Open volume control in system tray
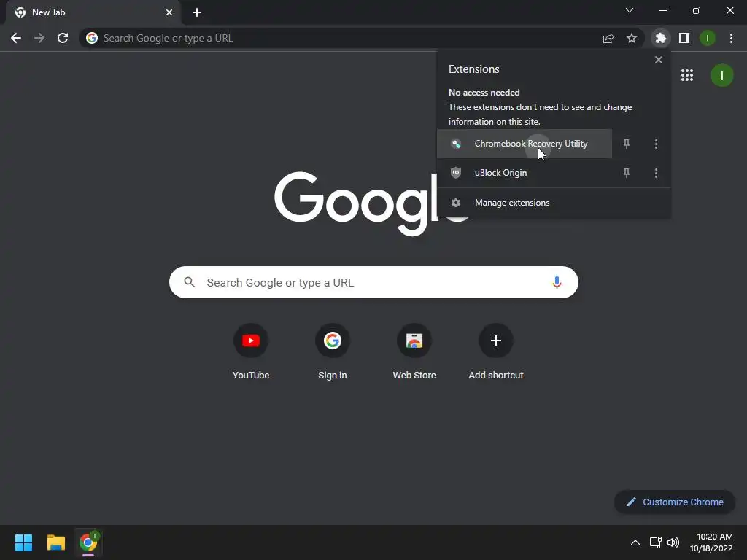This screenshot has width=747, height=560. pyautogui.click(x=673, y=542)
